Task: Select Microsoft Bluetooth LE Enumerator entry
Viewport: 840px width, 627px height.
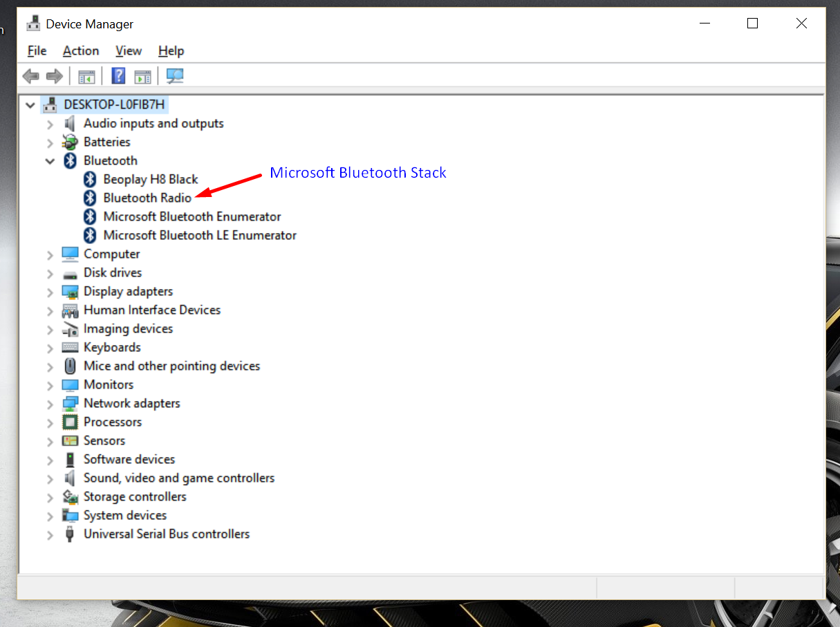Action: click(200, 235)
